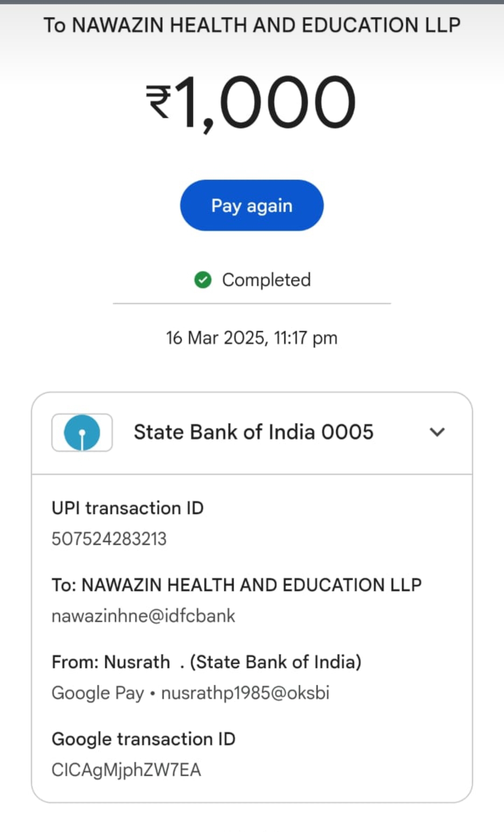Click the nawazinhne@idfcbank UPI address

[x=143, y=616]
